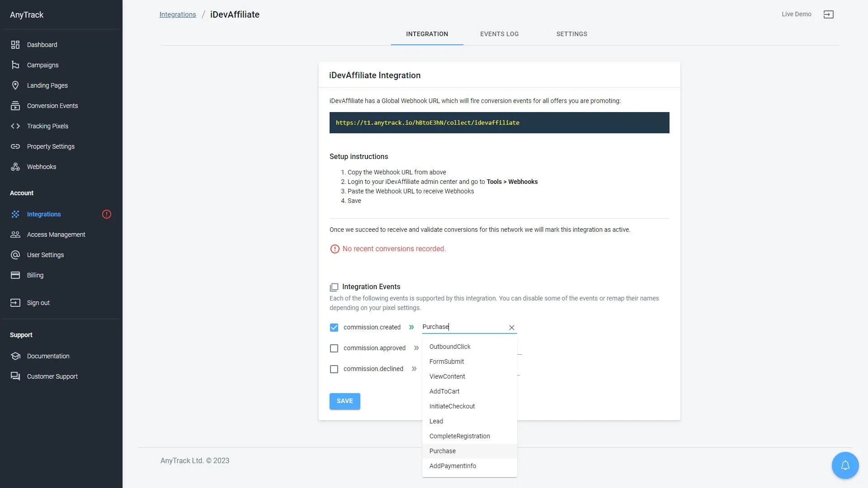Click the webhook URL code block
The width and height of the screenshot is (868, 488).
pyautogui.click(x=499, y=123)
